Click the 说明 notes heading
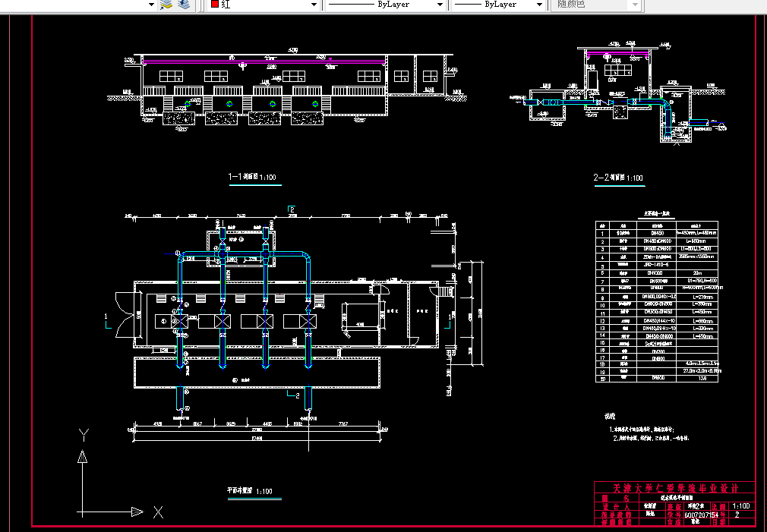Screen dimensions: 767x532 pos(610,416)
